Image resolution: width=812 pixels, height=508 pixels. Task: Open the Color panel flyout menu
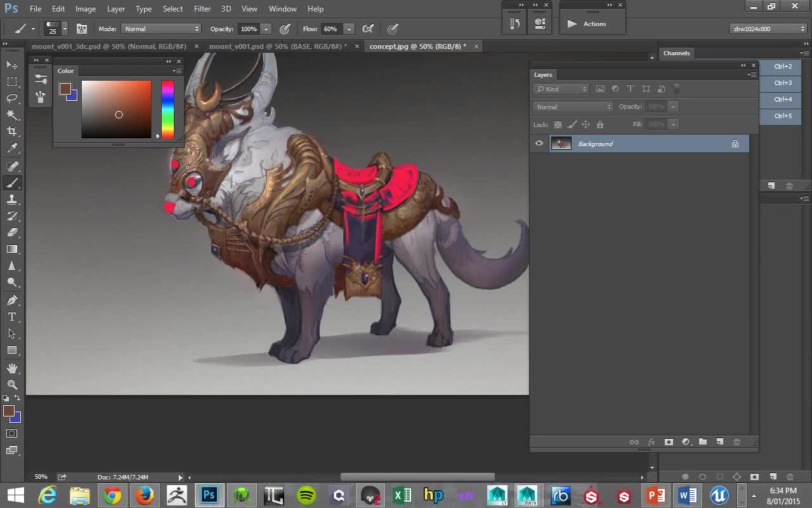point(178,70)
